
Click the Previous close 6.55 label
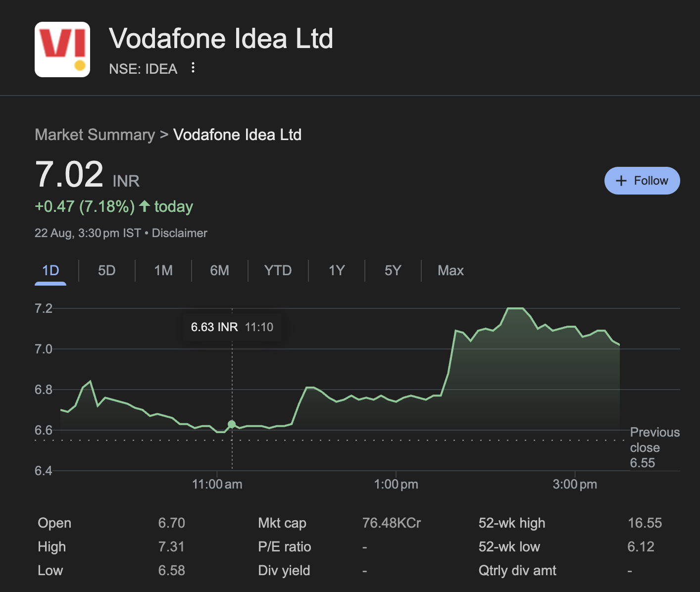[654, 447]
